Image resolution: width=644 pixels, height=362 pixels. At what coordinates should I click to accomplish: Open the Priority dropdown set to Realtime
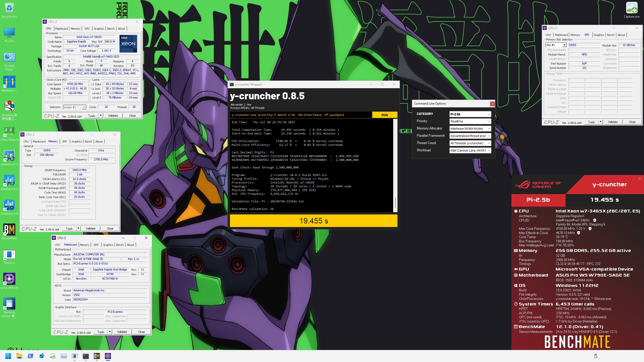tap(470, 121)
